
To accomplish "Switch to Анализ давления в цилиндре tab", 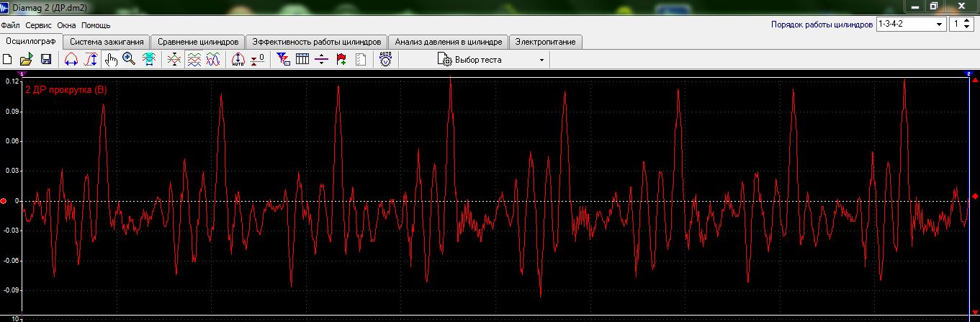I will tap(449, 42).
